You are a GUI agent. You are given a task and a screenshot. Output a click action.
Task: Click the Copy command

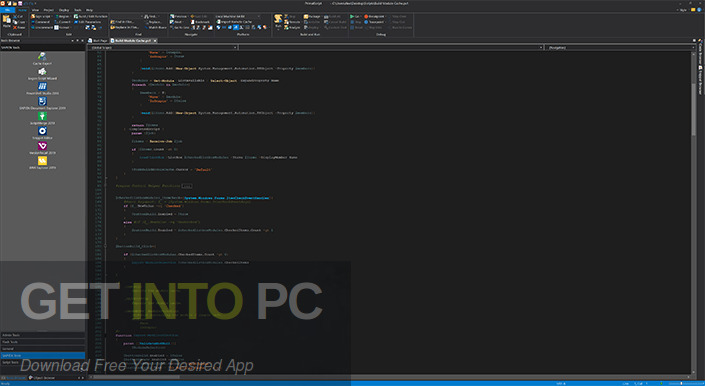[x=18, y=22]
